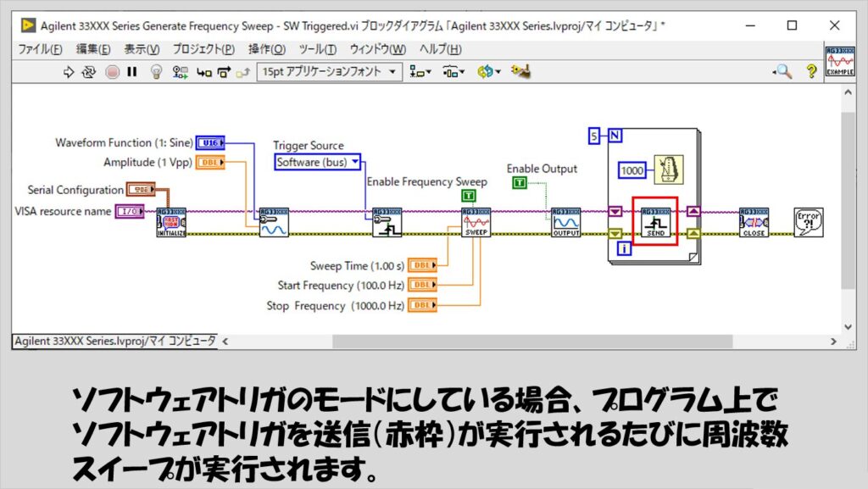Open the Distribute Objects dropdown
The width and height of the screenshot is (868, 489).
(x=453, y=72)
